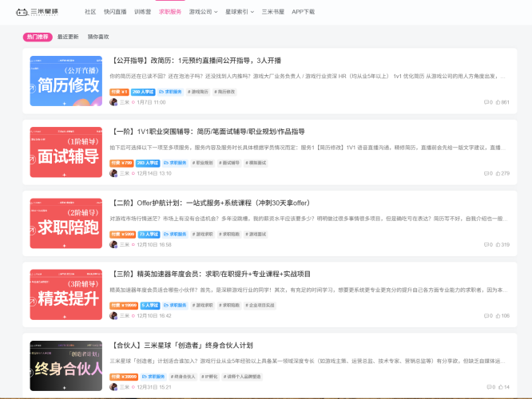Open the 三米书屋 nav item
532x399 pixels.
tap(272, 12)
